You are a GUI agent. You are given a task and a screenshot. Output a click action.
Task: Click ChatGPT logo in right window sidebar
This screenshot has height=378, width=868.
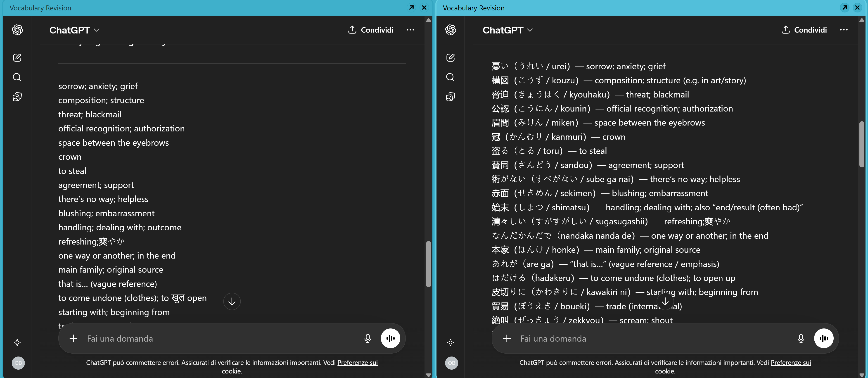click(451, 30)
